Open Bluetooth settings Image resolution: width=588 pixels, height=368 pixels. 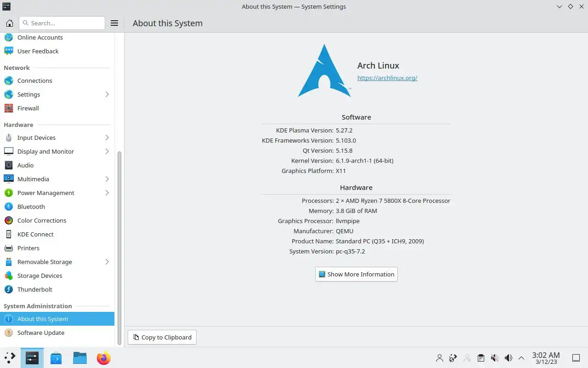pos(57,207)
